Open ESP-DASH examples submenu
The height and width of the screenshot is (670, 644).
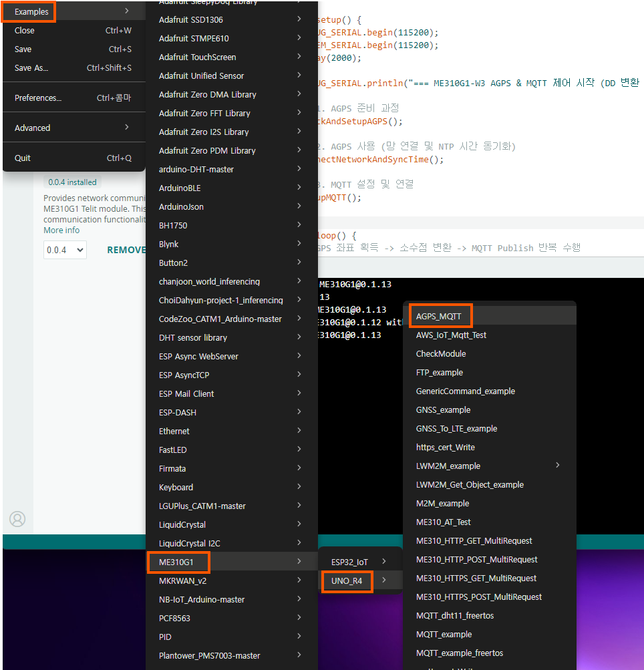[x=232, y=413]
